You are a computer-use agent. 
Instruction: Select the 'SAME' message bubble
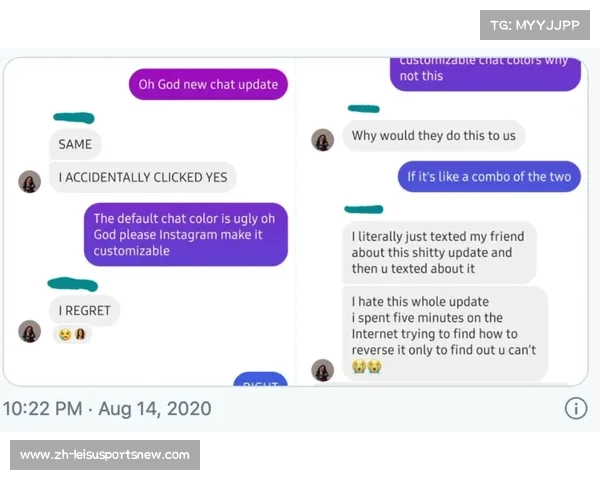tap(75, 144)
